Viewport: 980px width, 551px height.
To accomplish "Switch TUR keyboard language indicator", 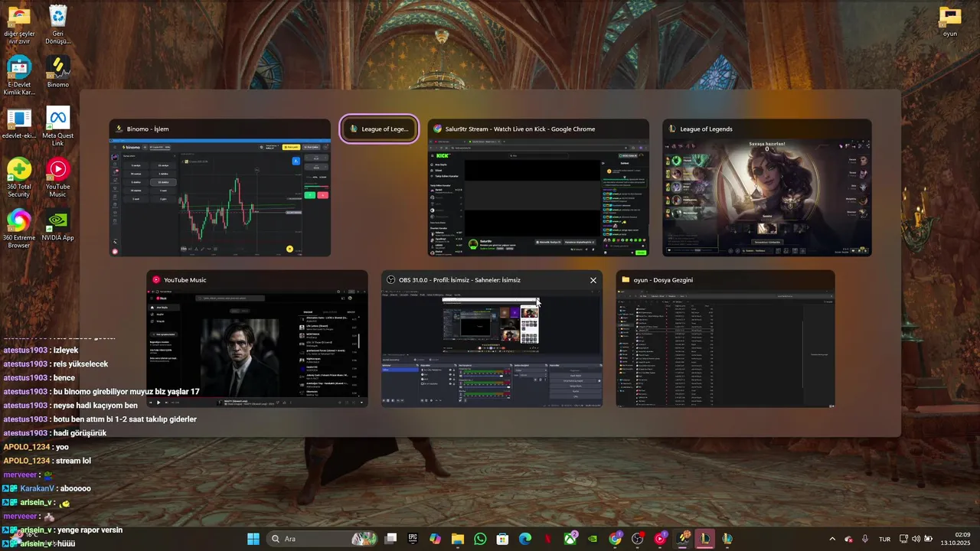I will (x=884, y=539).
